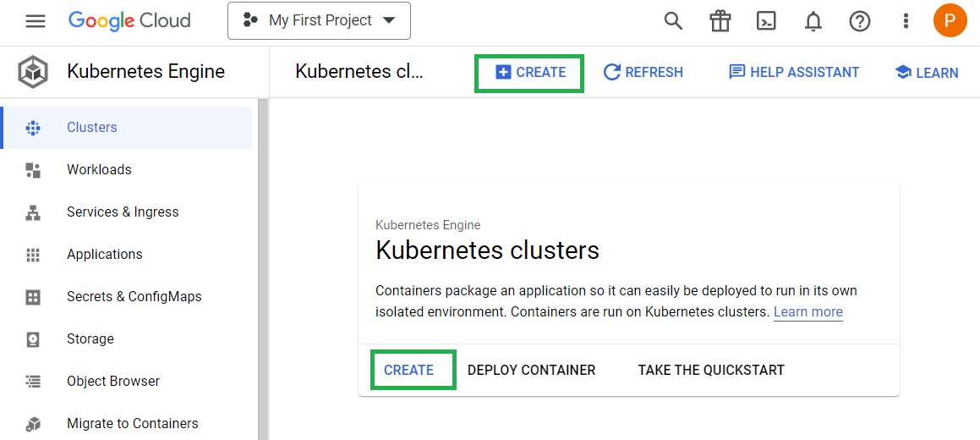Open the orange P account avatar
The image size is (980, 440).
point(950,20)
